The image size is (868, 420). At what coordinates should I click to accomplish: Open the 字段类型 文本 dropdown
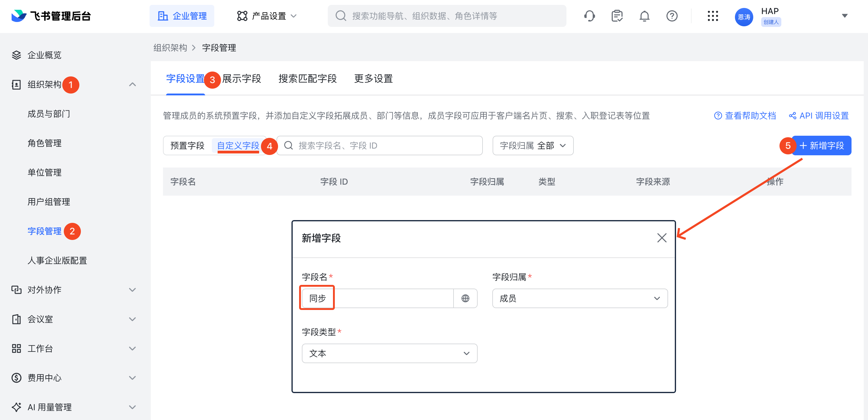(x=389, y=353)
